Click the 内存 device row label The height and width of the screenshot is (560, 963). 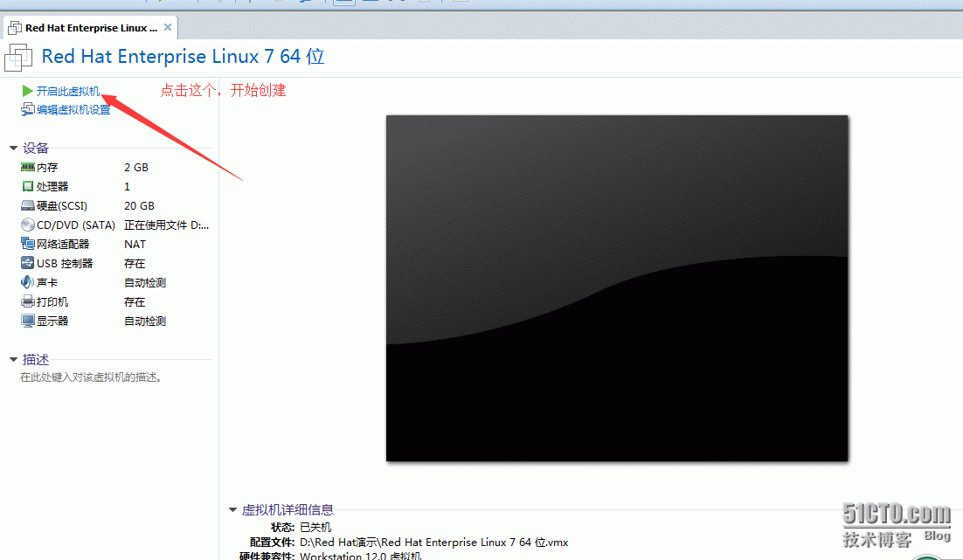[47, 168]
